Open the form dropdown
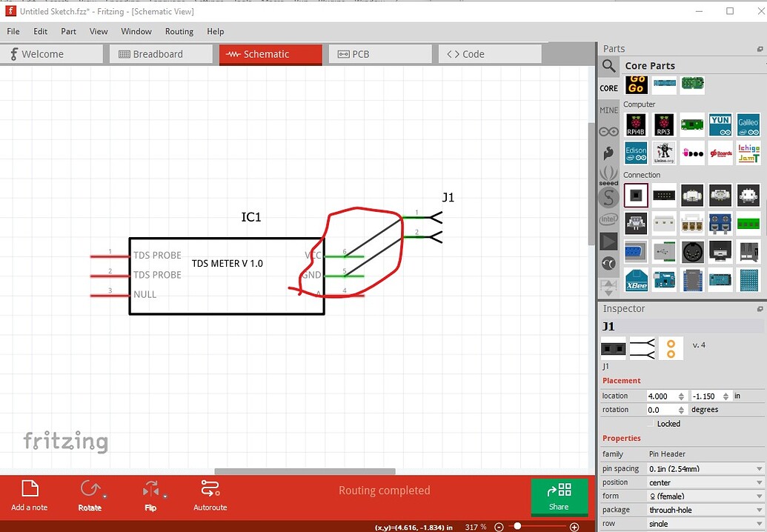The width and height of the screenshot is (767, 532). point(705,496)
